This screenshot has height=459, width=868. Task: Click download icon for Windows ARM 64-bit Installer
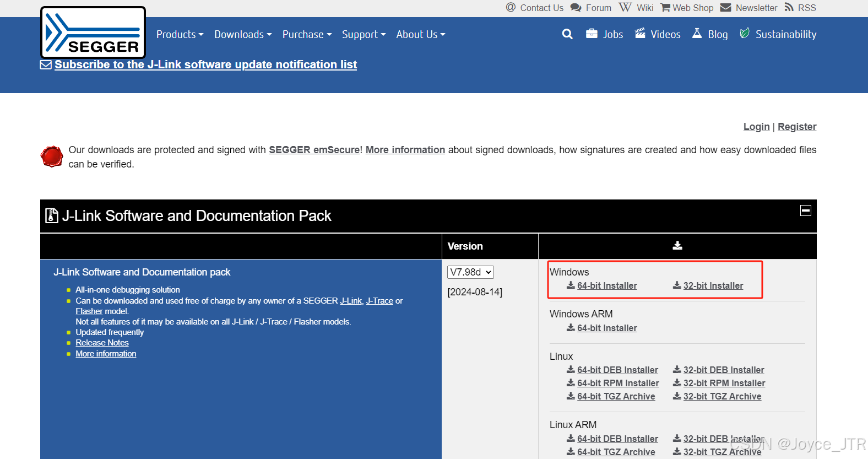[x=571, y=327]
